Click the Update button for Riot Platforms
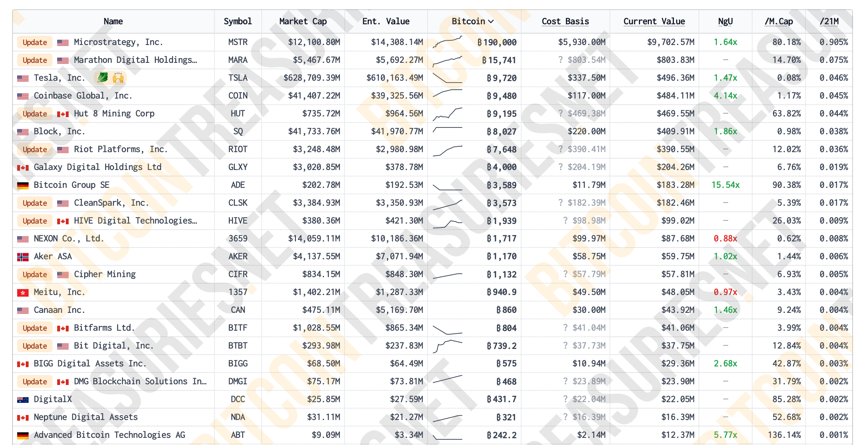 [x=35, y=149]
